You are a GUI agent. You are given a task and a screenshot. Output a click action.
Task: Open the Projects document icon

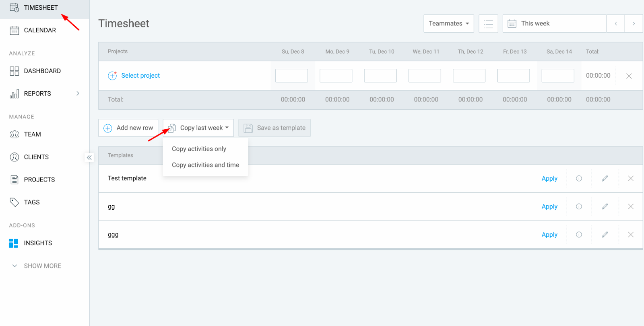(14, 180)
